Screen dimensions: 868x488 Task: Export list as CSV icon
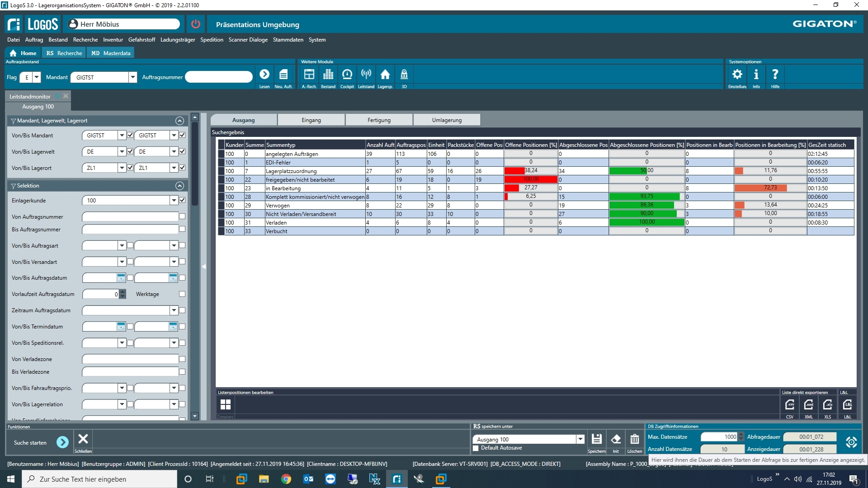tap(789, 405)
